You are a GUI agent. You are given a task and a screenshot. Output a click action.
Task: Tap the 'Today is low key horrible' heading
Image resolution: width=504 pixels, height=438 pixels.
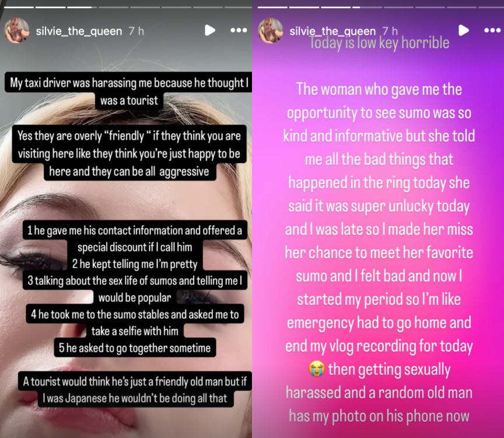[x=379, y=43]
